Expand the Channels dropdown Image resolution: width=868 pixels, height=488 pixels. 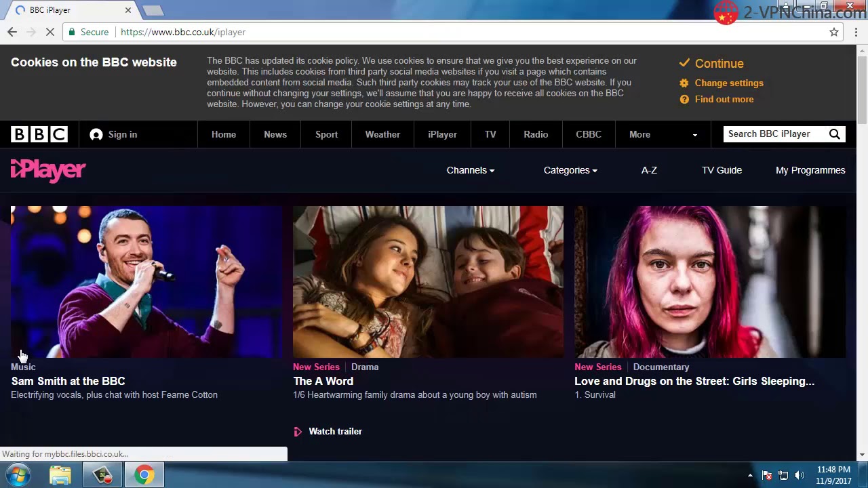[471, 170]
